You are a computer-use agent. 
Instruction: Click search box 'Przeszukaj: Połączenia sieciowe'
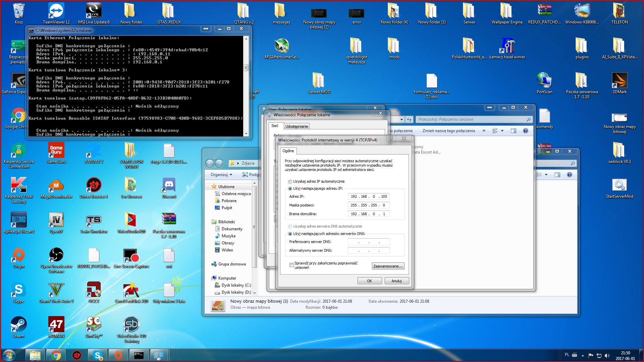[x=474, y=119]
